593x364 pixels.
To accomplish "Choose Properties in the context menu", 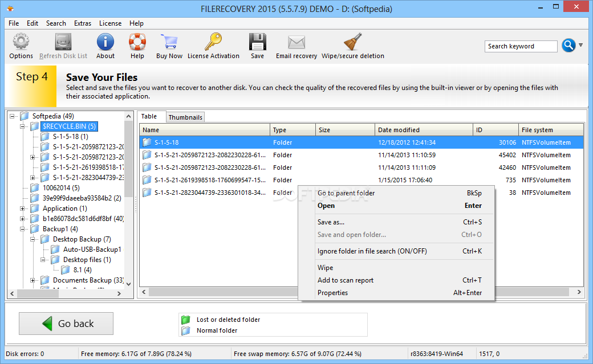I will click(396, 293).
